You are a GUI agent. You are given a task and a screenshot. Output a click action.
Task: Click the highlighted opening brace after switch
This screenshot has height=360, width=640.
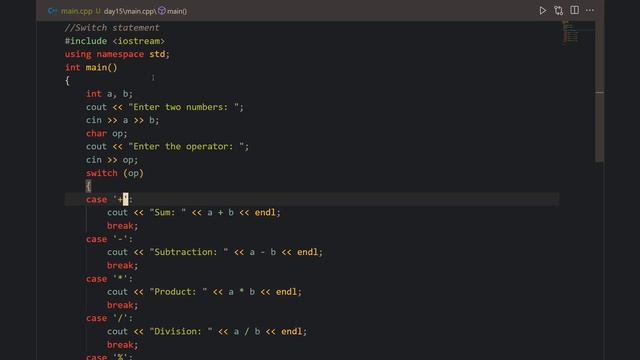click(x=88, y=186)
